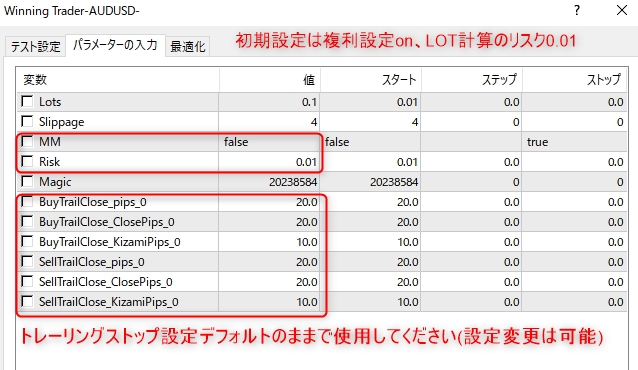Click the スタート column header

pos(370,80)
